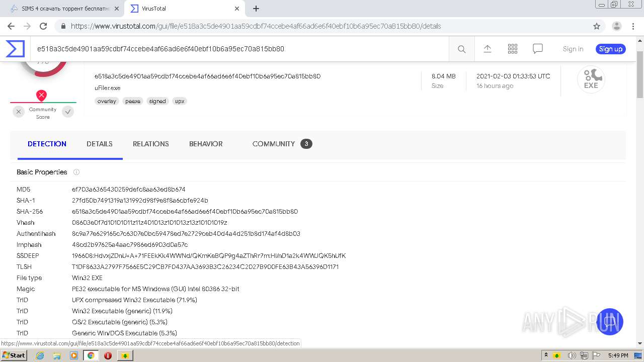Click the TLSH value

(x=205, y=267)
